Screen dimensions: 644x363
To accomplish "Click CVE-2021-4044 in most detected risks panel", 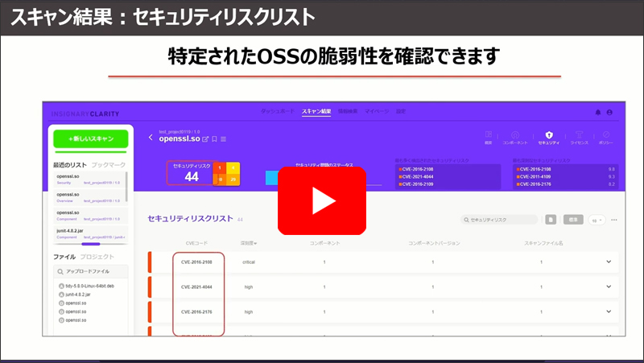I will [x=417, y=176].
